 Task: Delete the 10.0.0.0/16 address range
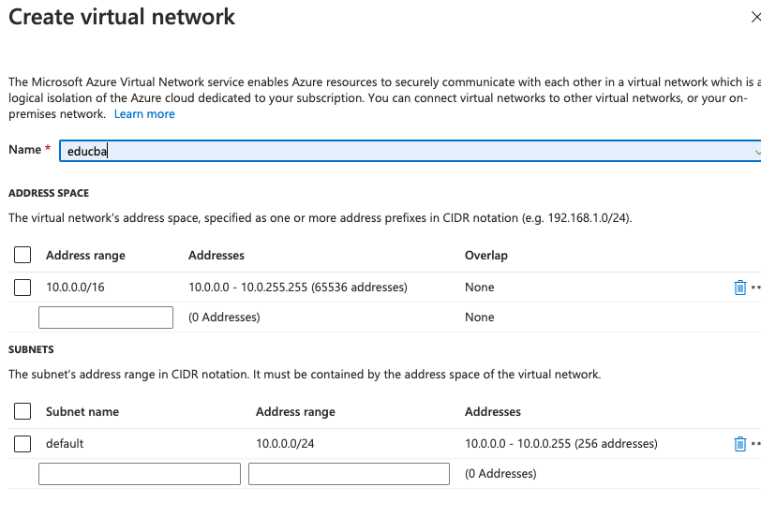click(739, 288)
